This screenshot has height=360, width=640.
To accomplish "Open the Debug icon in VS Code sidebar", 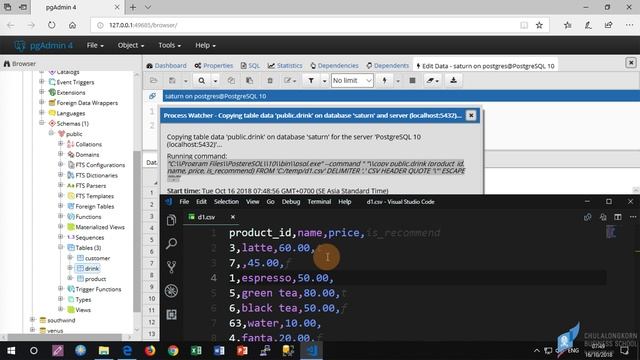I will tap(171, 291).
